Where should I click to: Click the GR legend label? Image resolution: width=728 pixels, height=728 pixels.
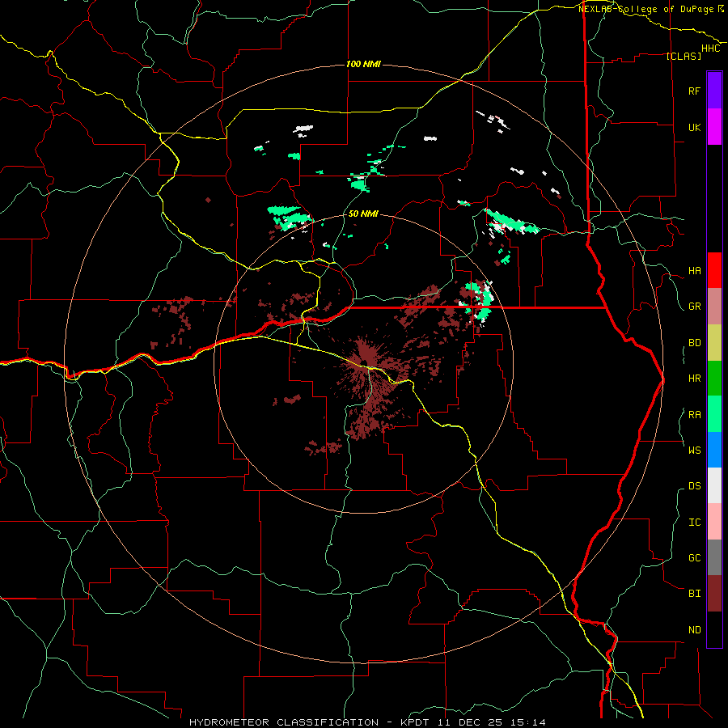694,307
